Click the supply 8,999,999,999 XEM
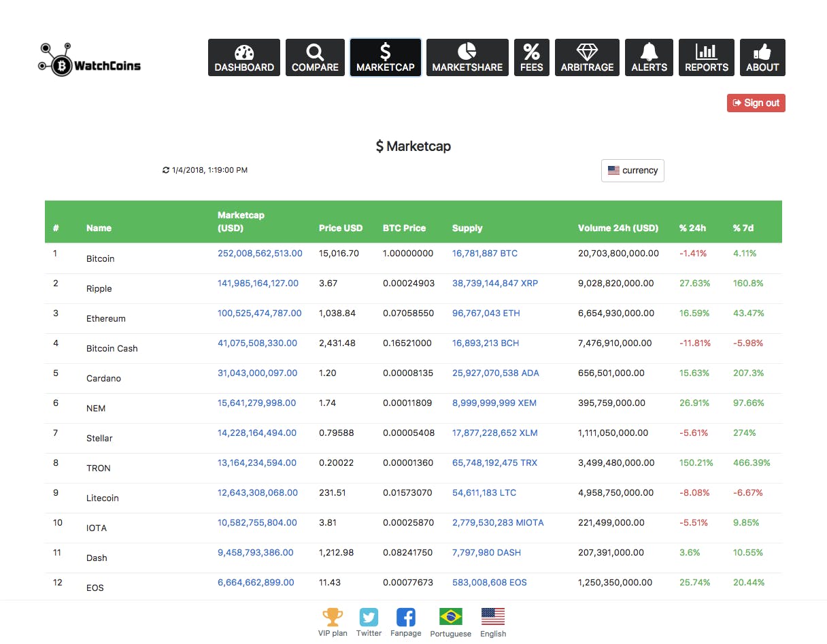Screen dimensions: 827x644 pyautogui.click(x=494, y=403)
